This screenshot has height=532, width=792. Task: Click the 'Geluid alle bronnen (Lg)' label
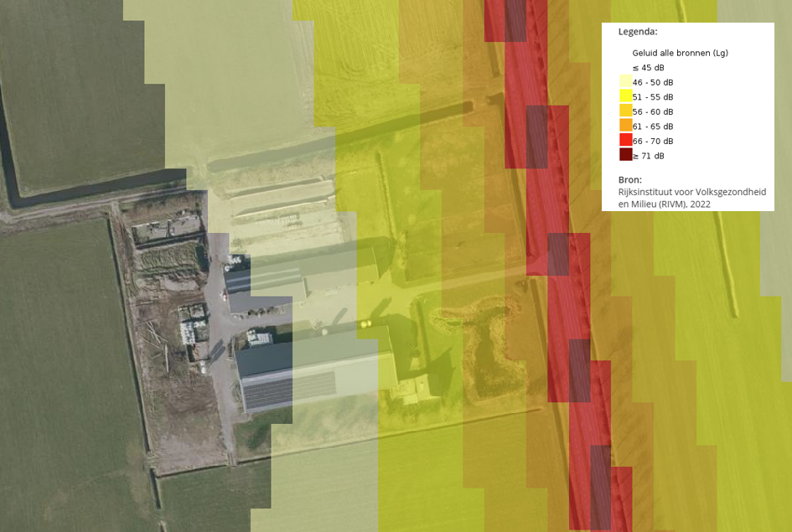[x=681, y=53]
